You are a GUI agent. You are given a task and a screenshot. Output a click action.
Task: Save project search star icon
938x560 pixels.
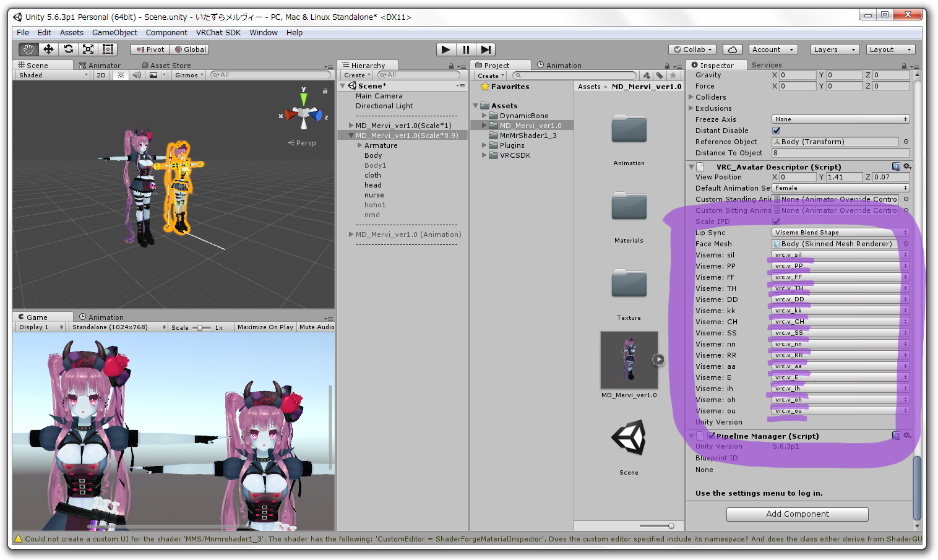tap(673, 75)
